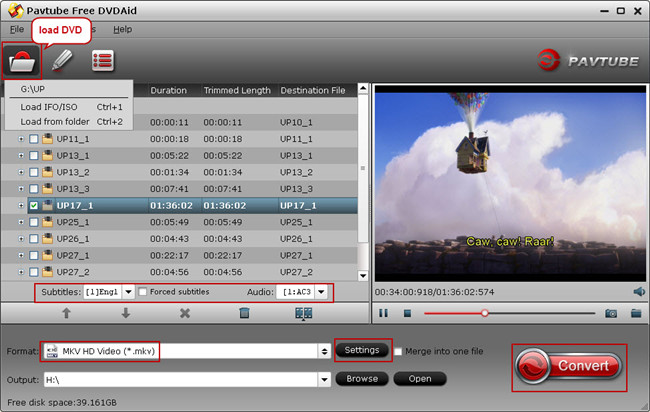Click the Duration column header

(x=168, y=90)
